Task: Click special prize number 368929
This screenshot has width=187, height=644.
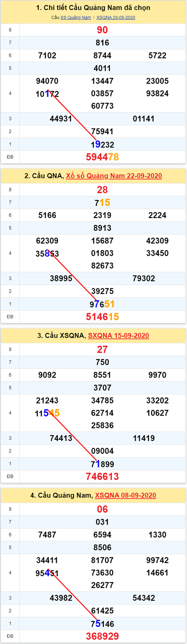Action: [x=102, y=636]
